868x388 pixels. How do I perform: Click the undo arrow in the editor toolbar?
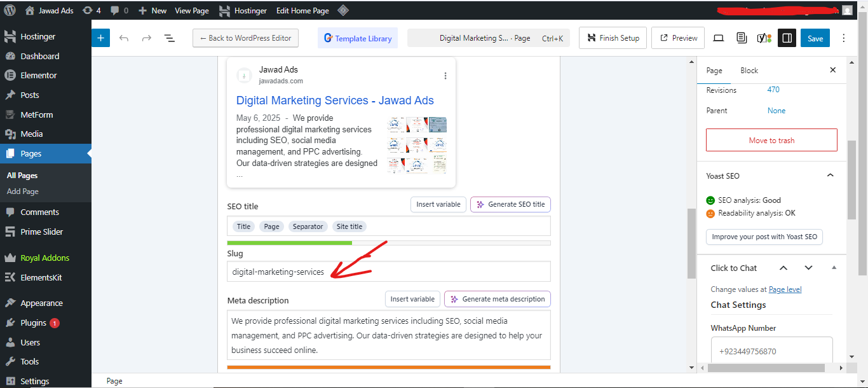pyautogui.click(x=124, y=38)
